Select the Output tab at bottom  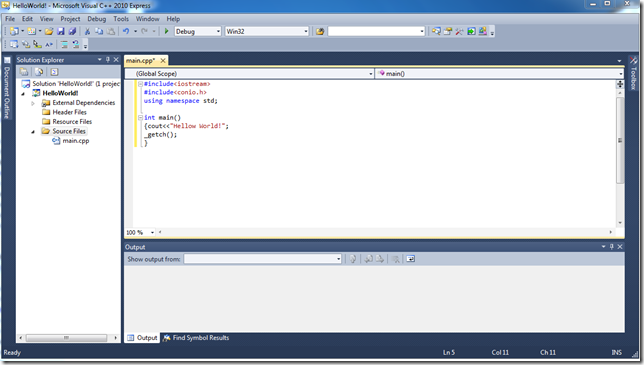tap(142, 337)
